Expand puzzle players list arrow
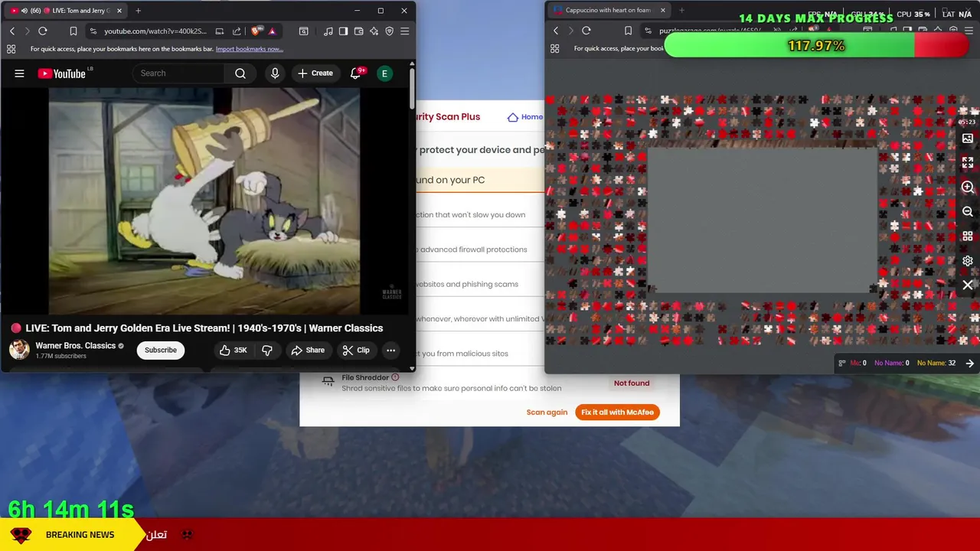The width and height of the screenshot is (980, 551). [970, 364]
